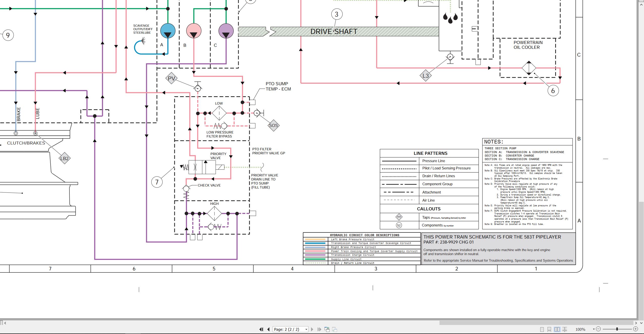Image resolution: width=644 pixels, height=334 pixels.
Task: Click the SOS diamond tap callout
Action: (x=273, y=125)
